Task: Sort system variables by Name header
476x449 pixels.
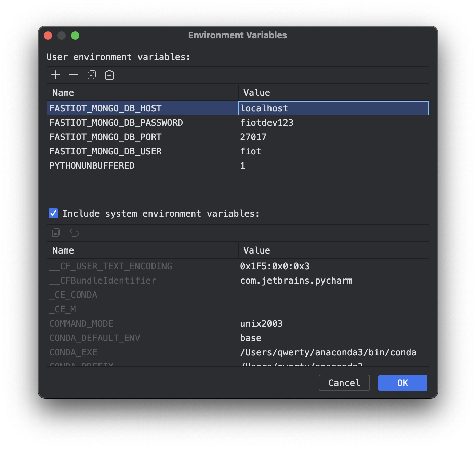Action: tap(143, 250)
